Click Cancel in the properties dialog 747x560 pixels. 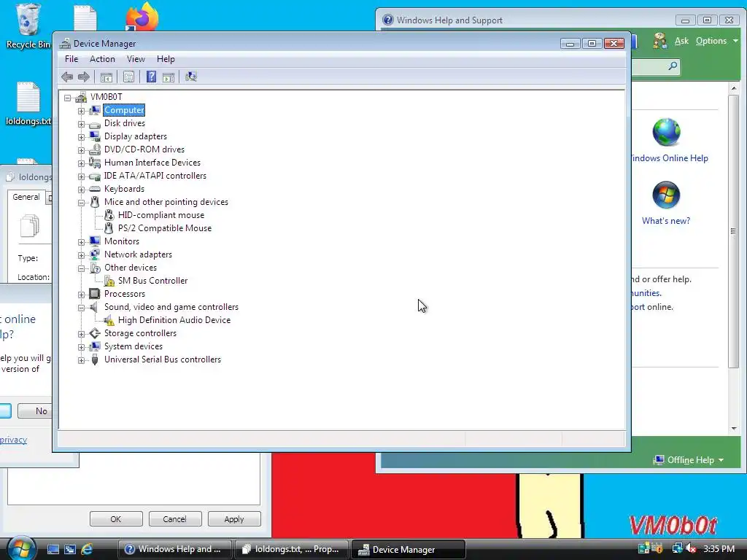tap(175, 519)
